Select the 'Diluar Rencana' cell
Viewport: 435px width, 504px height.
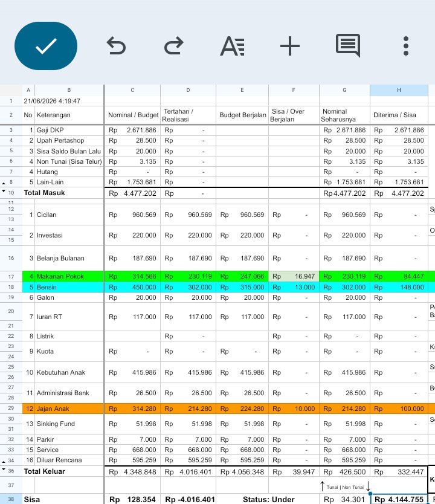click(x=69, y=460)
